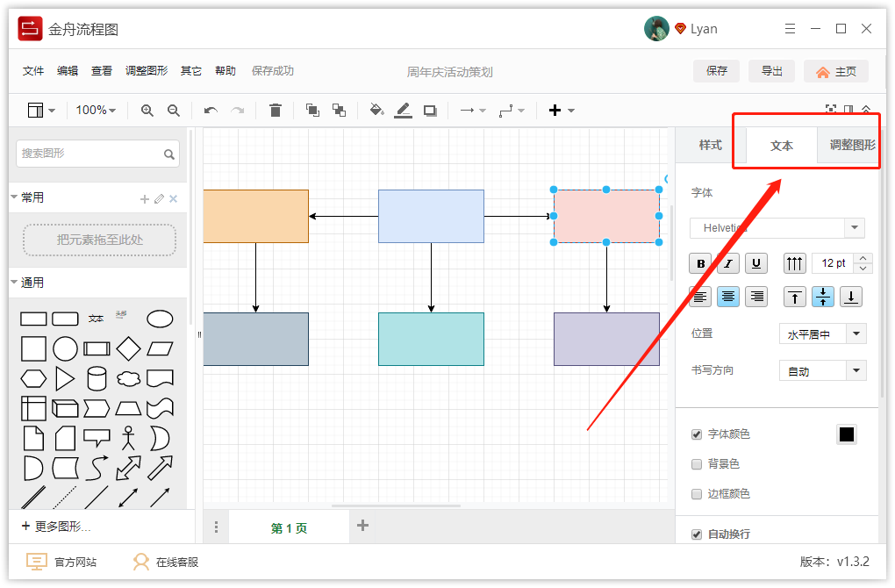Click the undo arrow icon
Image resolution: width=895 pixels, height=588 pixels.
pyautogui.click(x=210, y=110)
